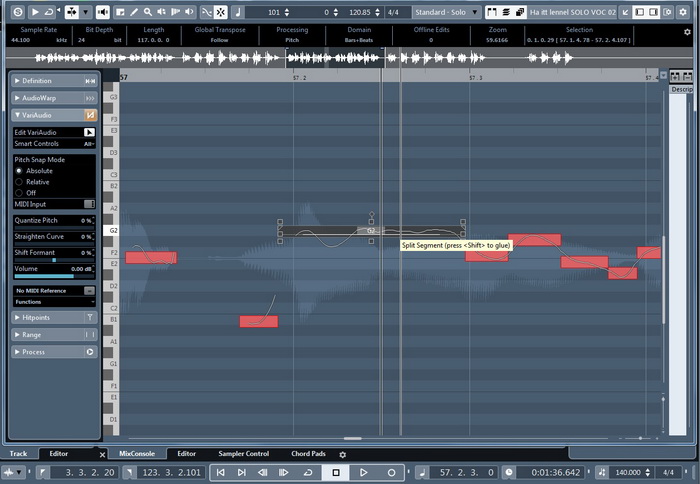
Task: Select the Draw pencil tool
Action: (x=133, y=12)
